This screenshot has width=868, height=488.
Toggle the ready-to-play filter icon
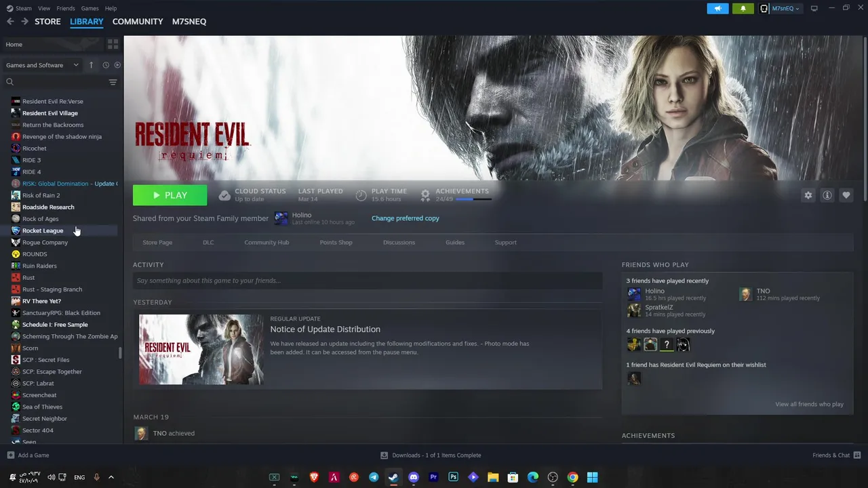117,65
